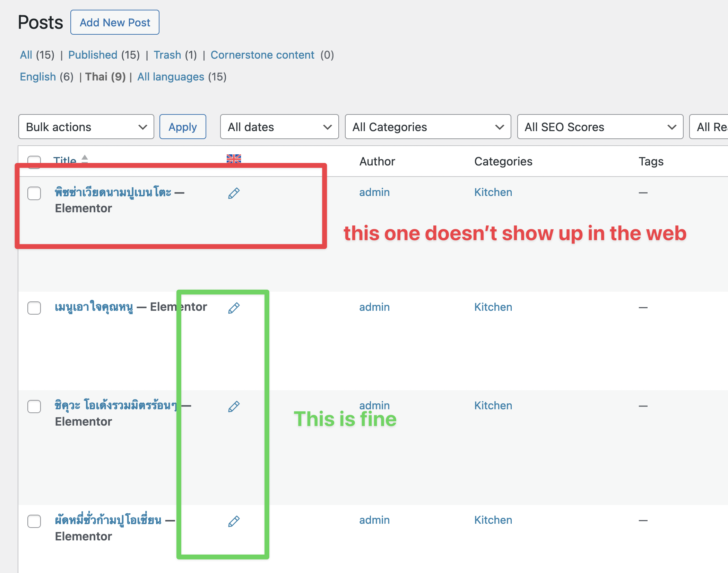
Task: Open Kitchen category link in first row
Action: coord(493,192)
